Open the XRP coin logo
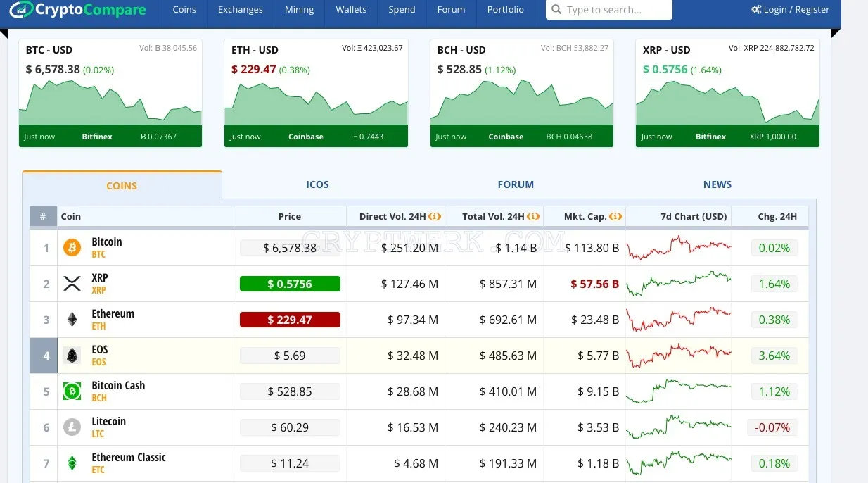Screen dimensions: 868x483 click(72, 284)
